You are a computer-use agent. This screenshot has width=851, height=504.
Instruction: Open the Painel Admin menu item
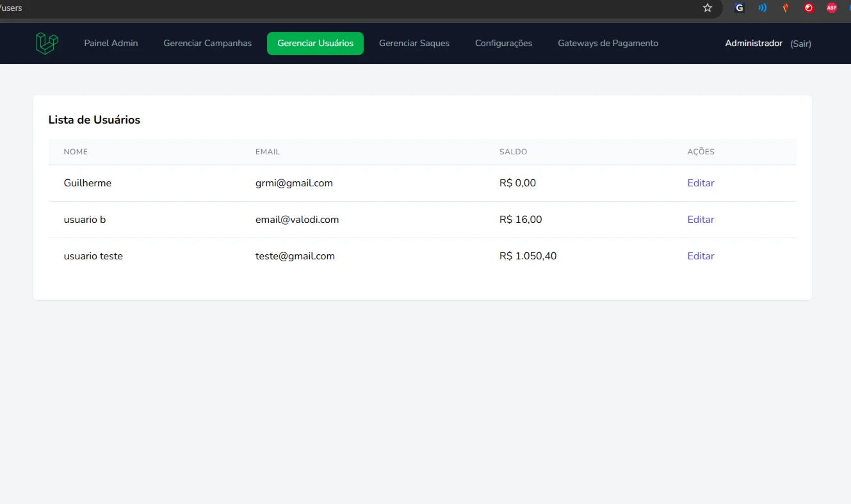coord(111,44)
